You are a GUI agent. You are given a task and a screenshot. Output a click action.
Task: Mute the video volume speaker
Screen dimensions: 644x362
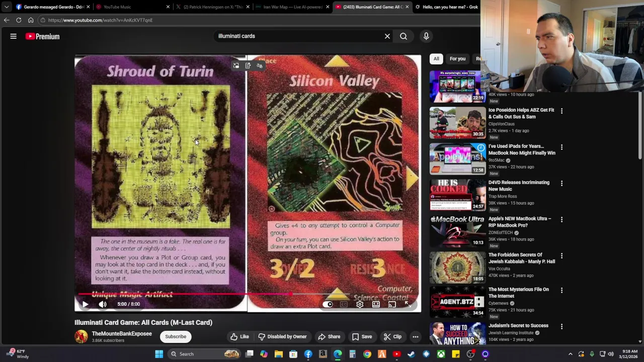(103, 304)
